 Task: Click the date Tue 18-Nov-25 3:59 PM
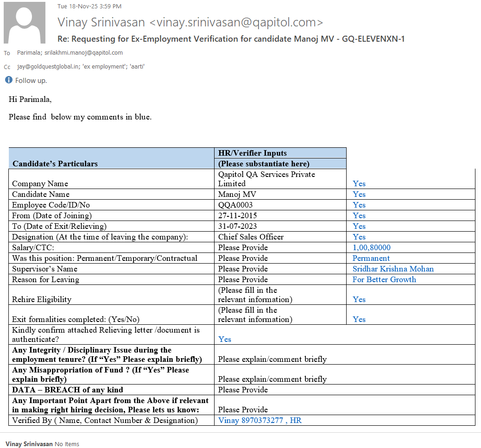[x=89, y=6]
